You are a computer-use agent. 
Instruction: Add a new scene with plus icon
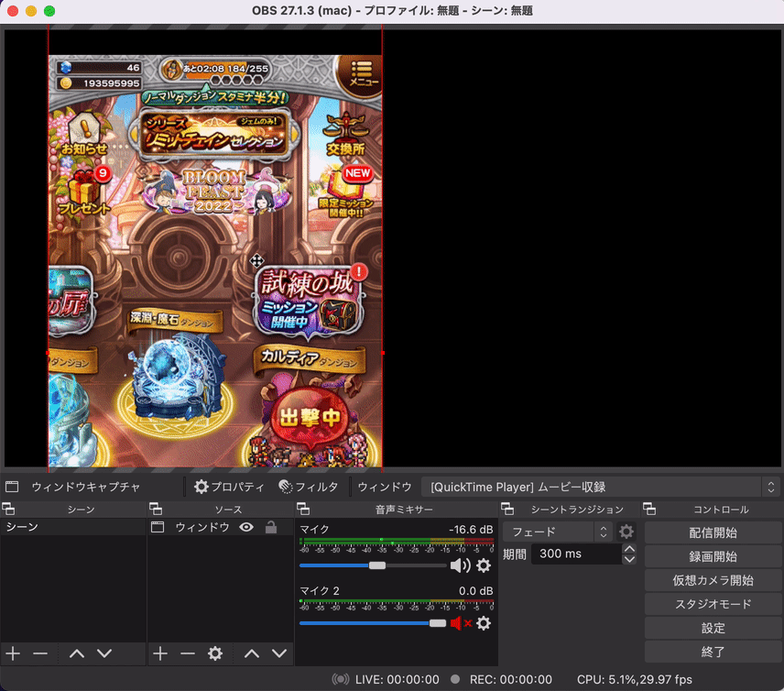point(13,653)
